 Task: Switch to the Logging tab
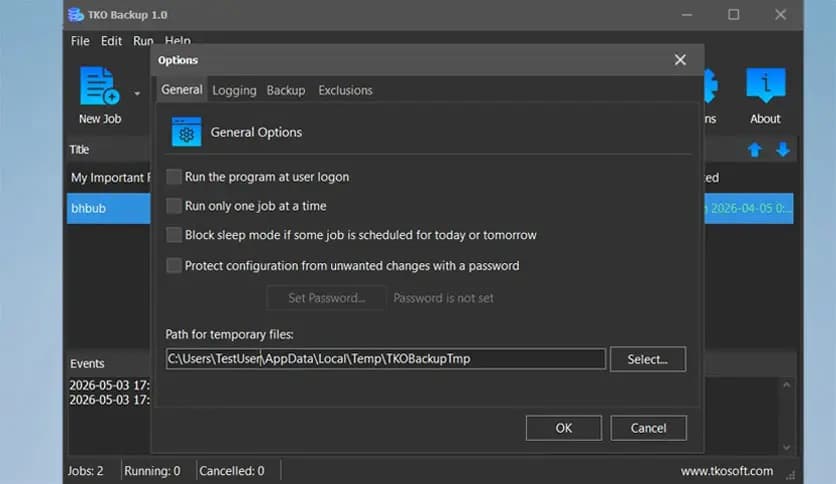pos(234,90)
